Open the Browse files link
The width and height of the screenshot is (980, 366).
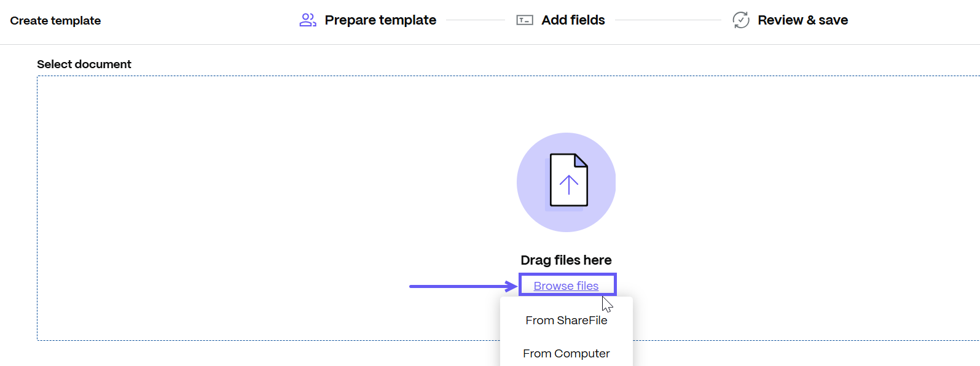(566, 286)
